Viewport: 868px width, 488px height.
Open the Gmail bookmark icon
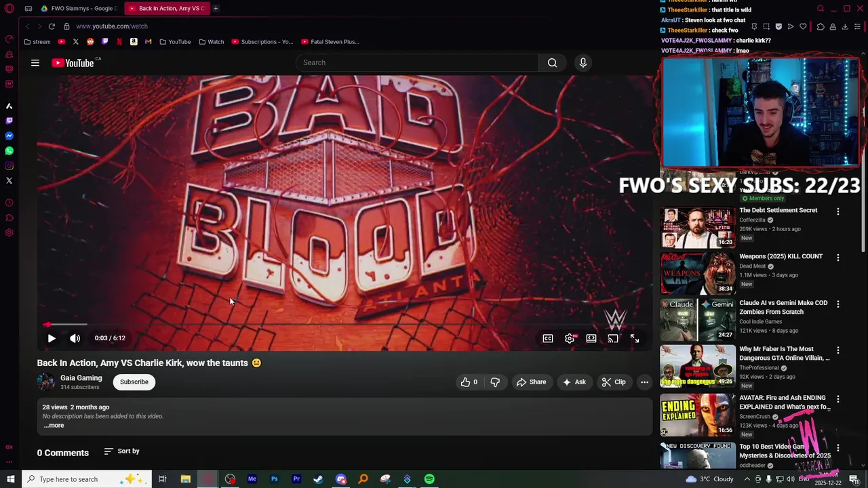tap(148, 42)
